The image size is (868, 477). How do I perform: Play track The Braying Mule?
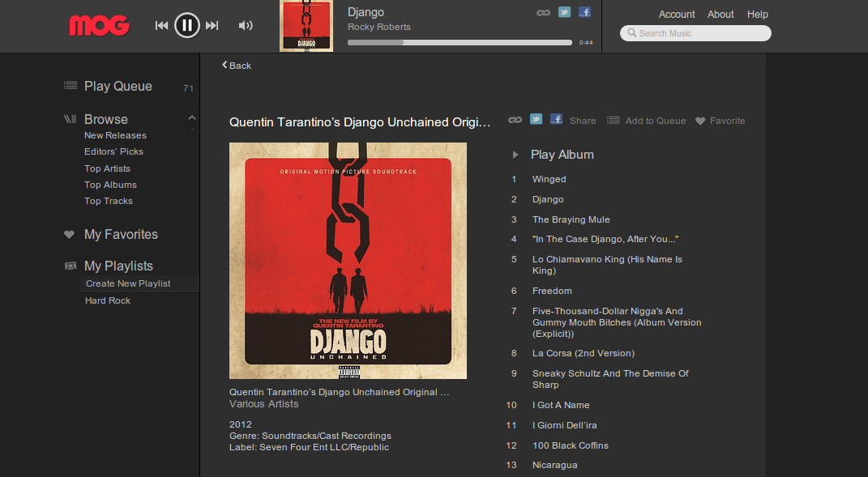571,219
